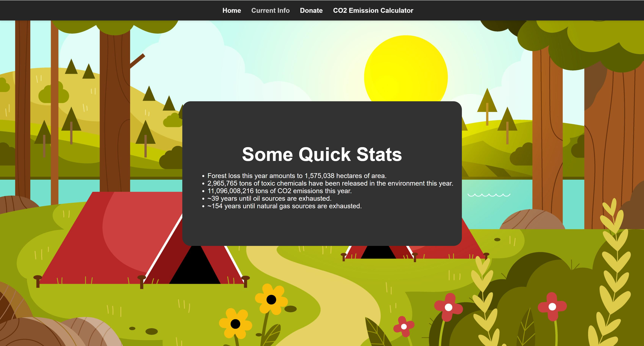Click the upper yellow flower with black center
The width and height of the screenshot is (644, 346).
pyautogui.click(x=271, y=299)
